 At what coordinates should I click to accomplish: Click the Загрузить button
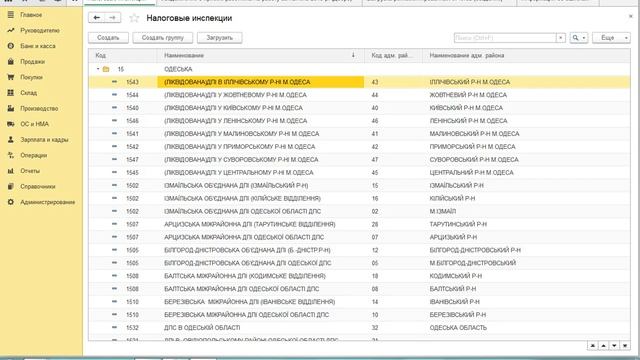220,38
